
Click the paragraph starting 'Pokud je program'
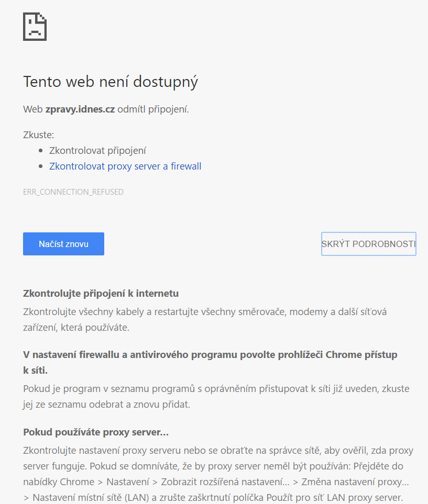tap(216, 397)
